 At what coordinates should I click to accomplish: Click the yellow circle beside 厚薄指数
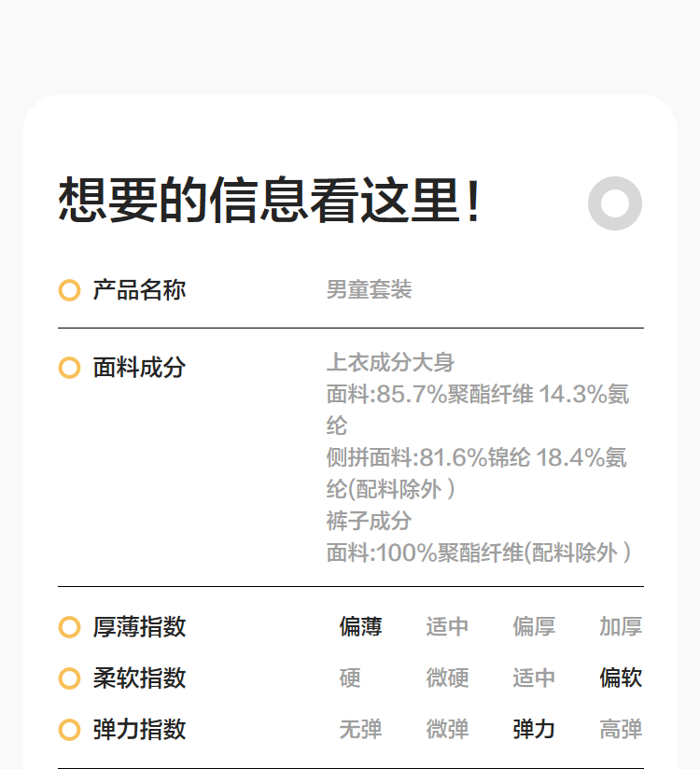[69, 627]
